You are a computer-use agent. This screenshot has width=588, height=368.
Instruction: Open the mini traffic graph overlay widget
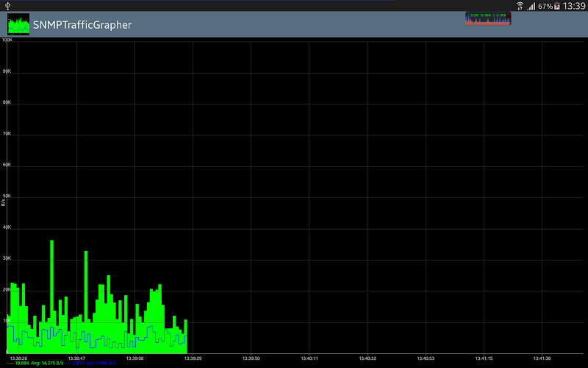pos(488,18)
